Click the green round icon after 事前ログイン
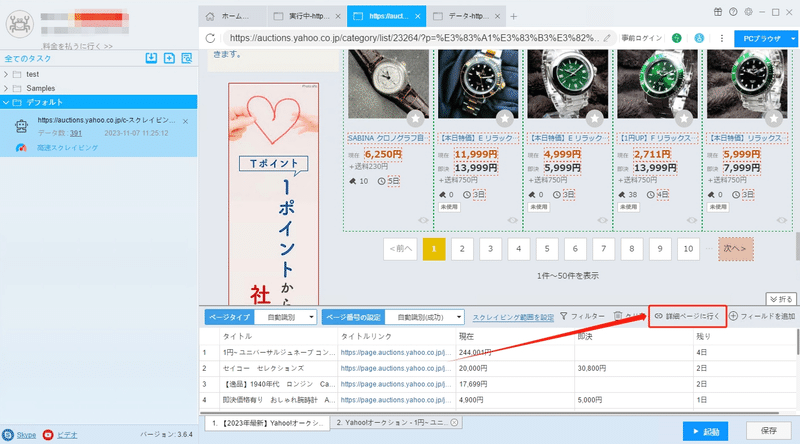This screenshot has height=444, width=800. (x=677, y=38)
